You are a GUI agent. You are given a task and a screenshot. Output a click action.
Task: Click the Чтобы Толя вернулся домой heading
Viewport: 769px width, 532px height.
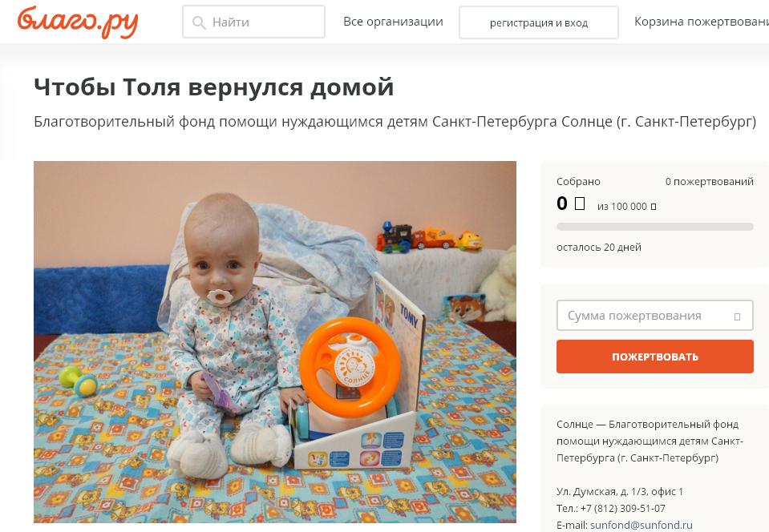click(x=214, y=87)
